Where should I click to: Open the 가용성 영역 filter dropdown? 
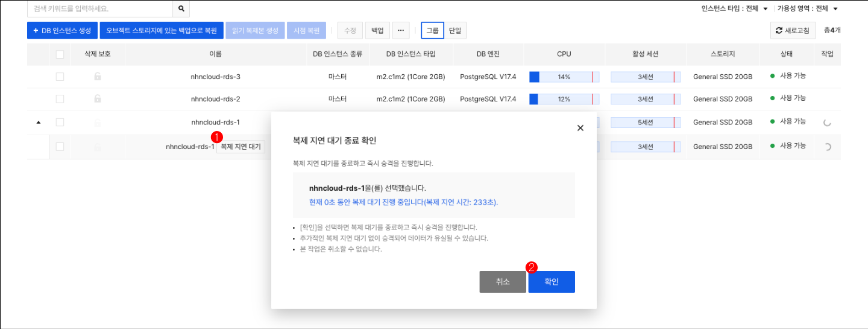pyautogui.click(x=808, y=8)
